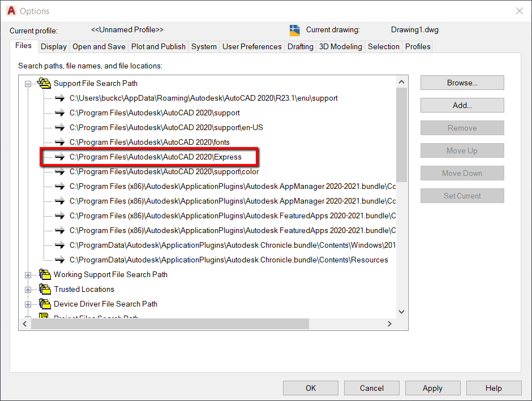Viewport: 532px width, 401px height.
Task: Click the Apply button
Action: click(432, 388)
